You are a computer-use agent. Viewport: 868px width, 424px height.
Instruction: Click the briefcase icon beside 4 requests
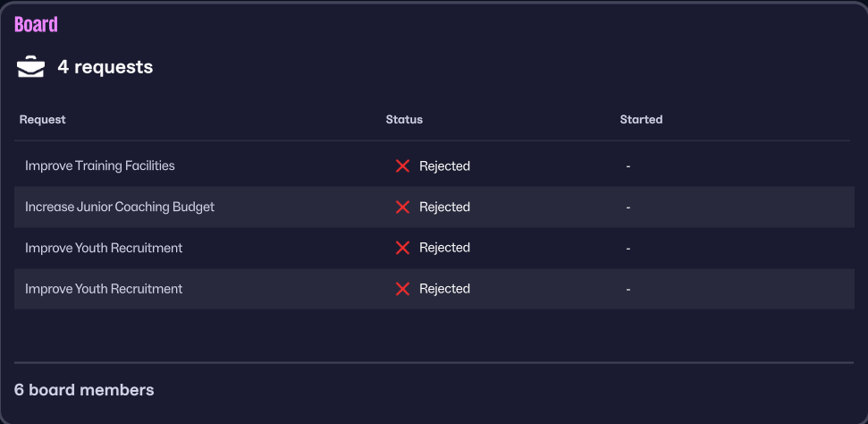[30, 67]
